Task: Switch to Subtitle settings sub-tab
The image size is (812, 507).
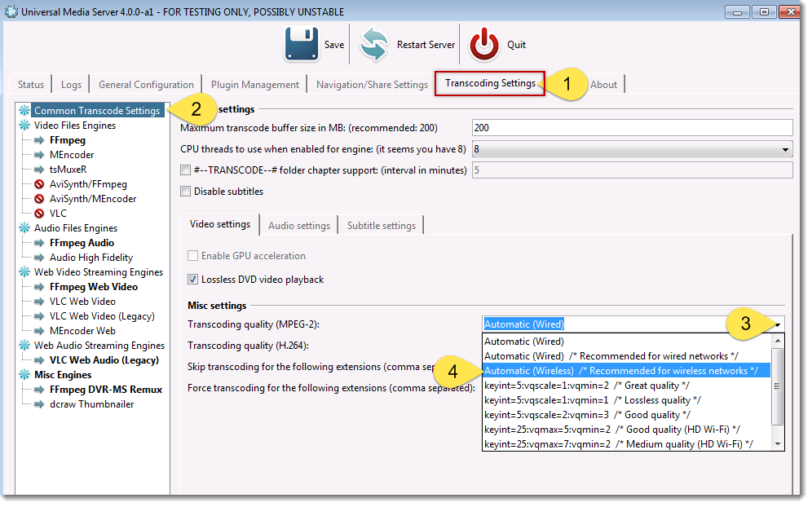Action: click(382, 226)
